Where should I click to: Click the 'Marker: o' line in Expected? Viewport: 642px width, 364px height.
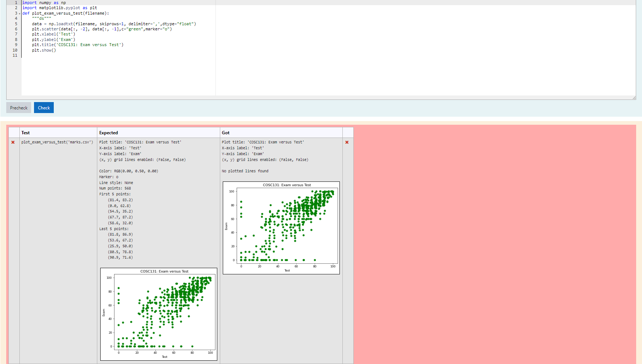(109, 177)
